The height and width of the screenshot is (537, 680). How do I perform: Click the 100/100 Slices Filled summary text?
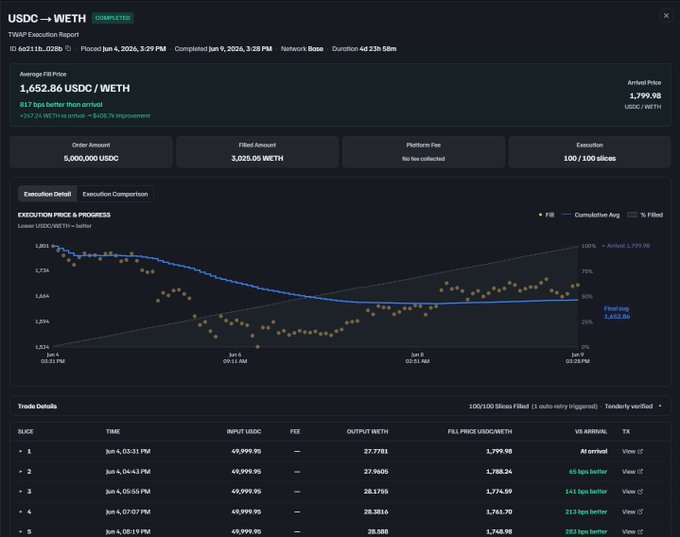(499, 406)
